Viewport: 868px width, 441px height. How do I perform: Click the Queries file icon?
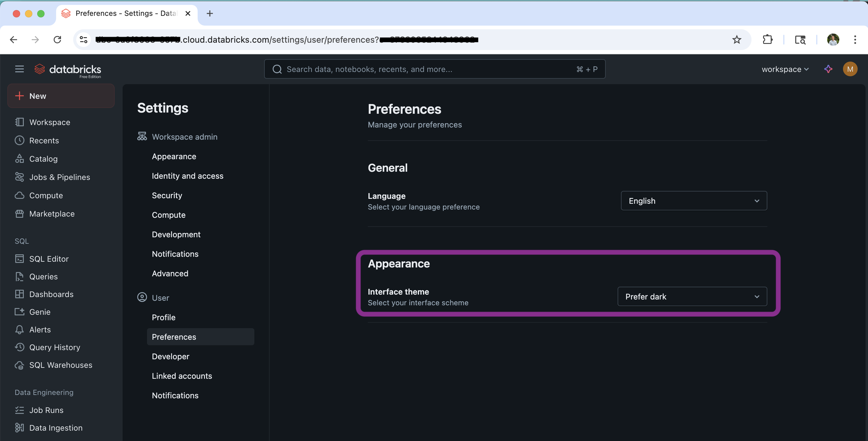tap(20, 277)
